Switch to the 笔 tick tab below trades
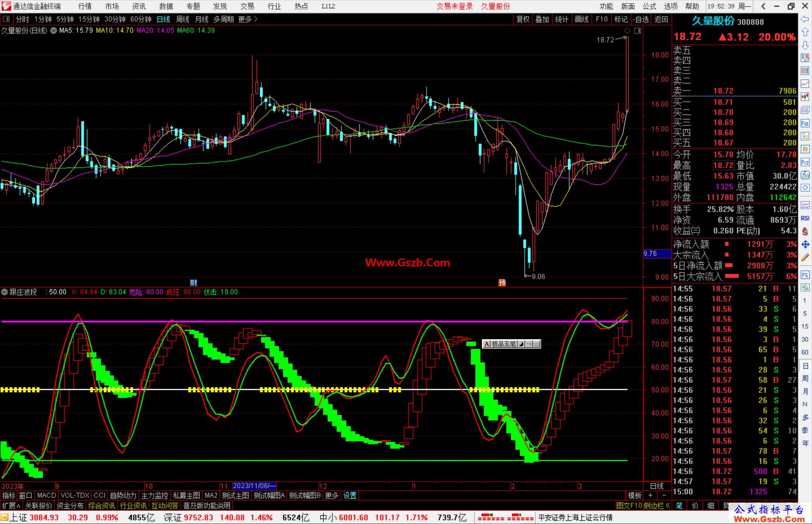The height and width of the screenshot is (524, 812). pyautogui.click(x=679, y=506)
